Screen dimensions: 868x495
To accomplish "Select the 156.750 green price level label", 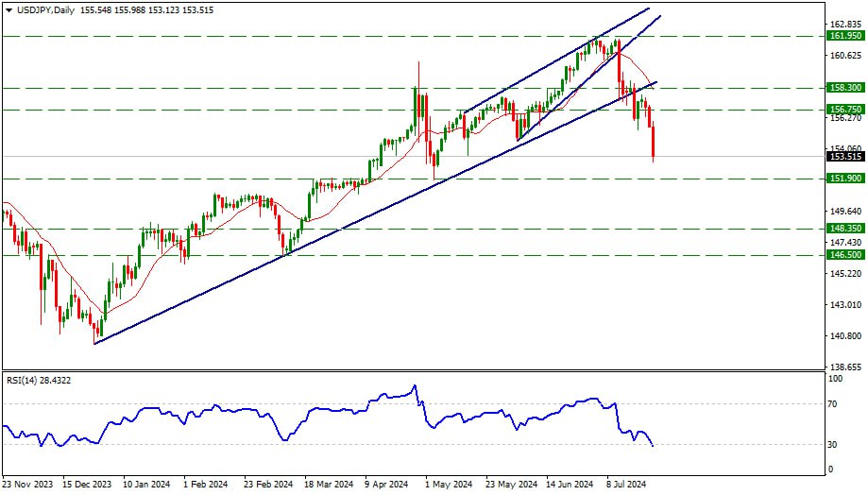I will coord(845,109).
